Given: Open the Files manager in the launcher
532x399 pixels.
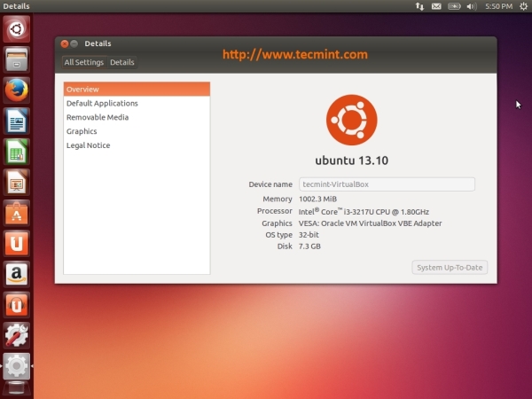Looking at the screenshot, I should [16, 59].
